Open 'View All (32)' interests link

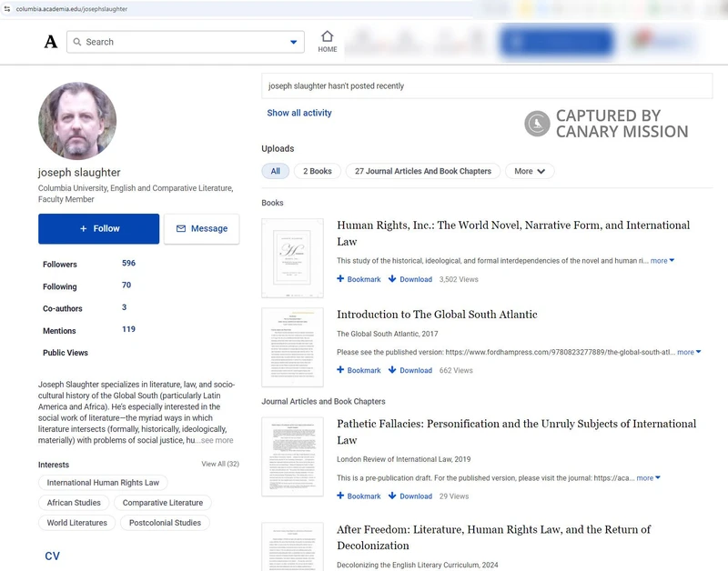[219, 464]
